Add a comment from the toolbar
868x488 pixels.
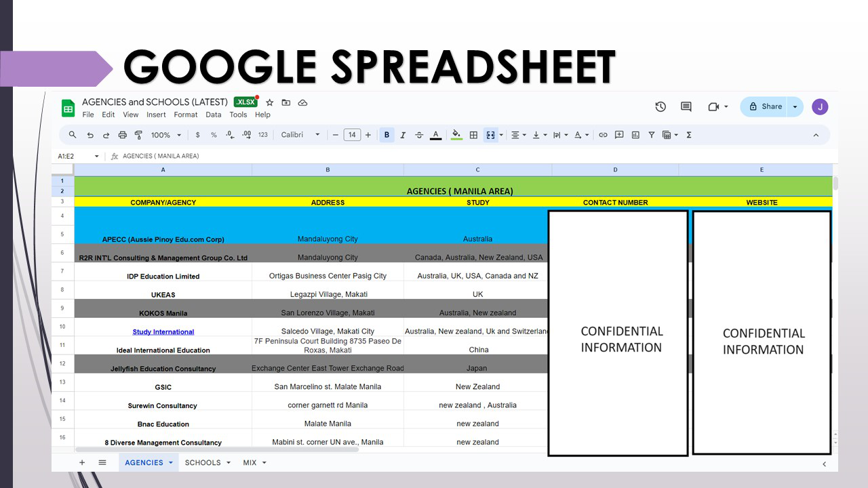coord(619,135)
